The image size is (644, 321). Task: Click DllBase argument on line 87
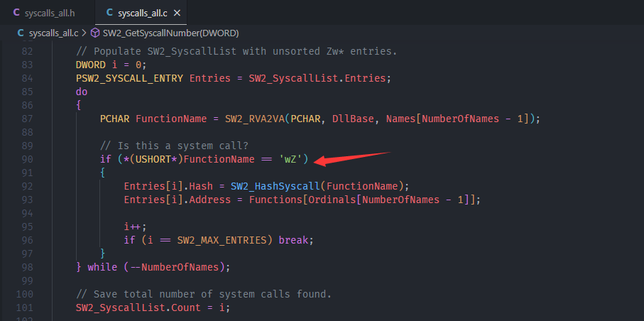click(353, 119)
